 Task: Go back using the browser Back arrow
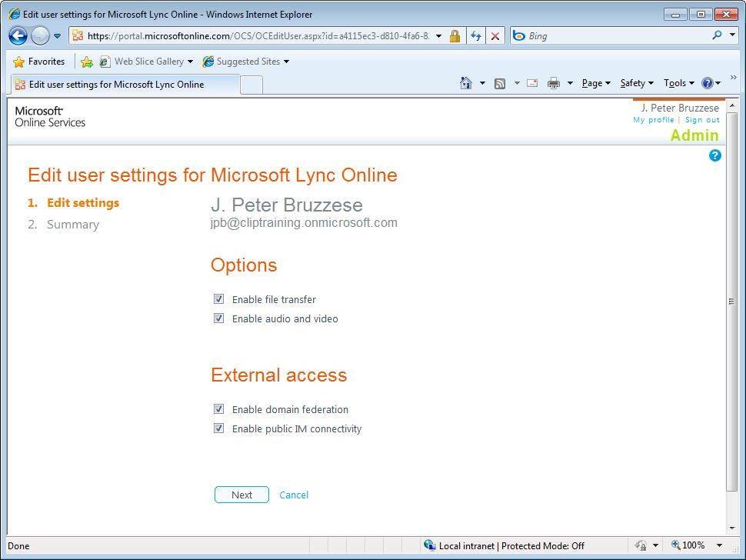coord(18,35)
